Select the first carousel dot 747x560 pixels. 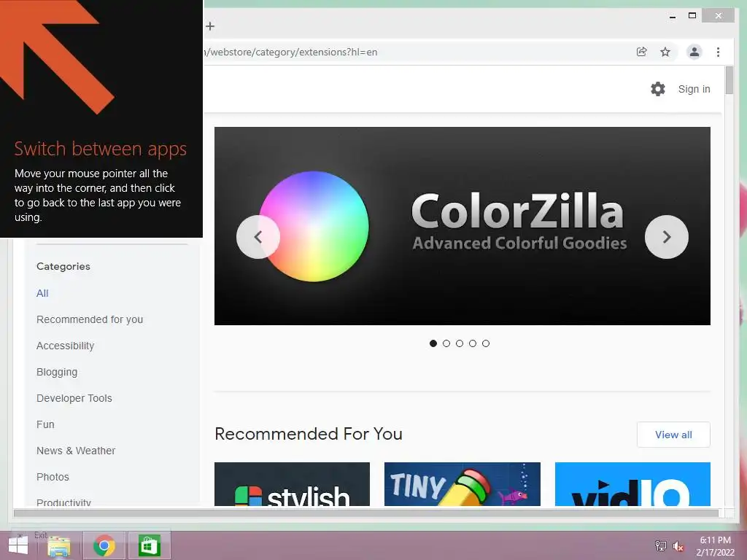433,343
